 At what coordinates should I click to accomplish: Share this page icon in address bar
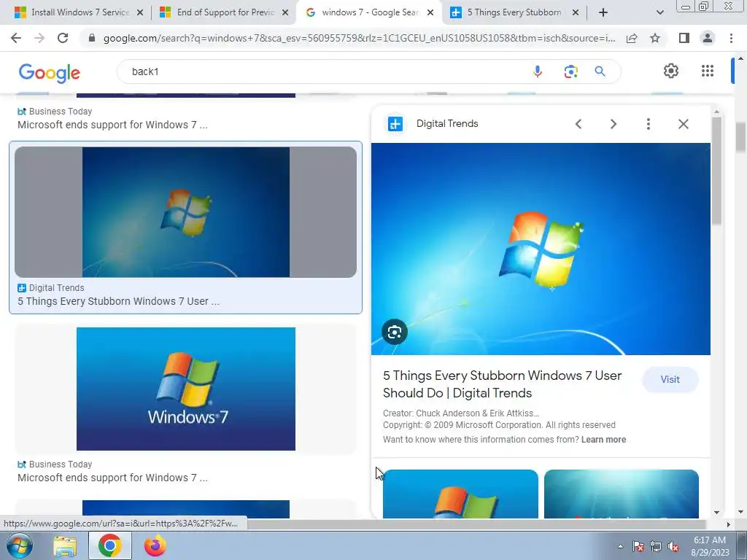(632, 38)
